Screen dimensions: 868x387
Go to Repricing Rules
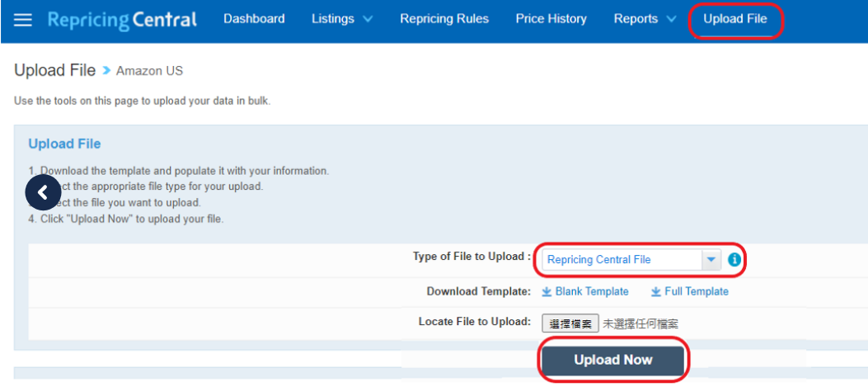coord(444,19)
